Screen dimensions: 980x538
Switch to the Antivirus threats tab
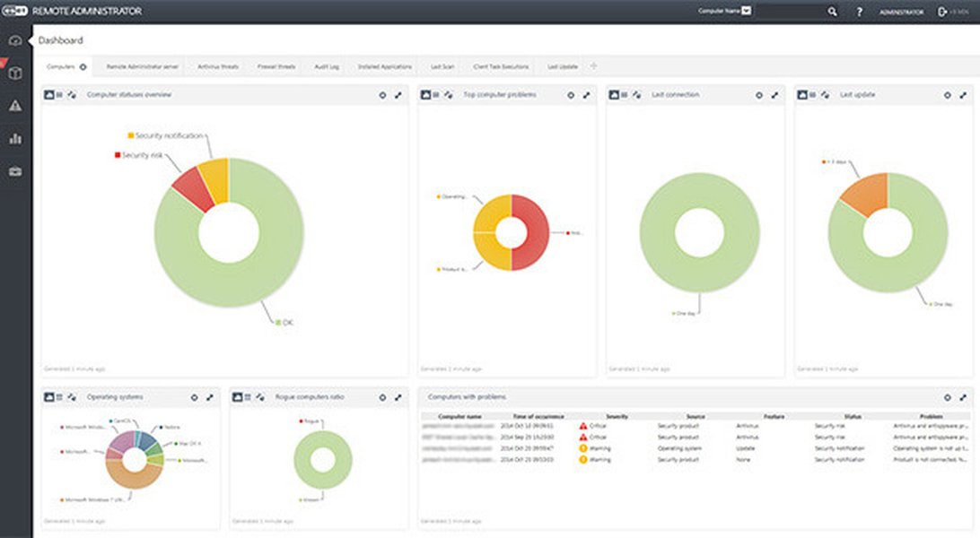pyautogui.click(x=218, y=66)
